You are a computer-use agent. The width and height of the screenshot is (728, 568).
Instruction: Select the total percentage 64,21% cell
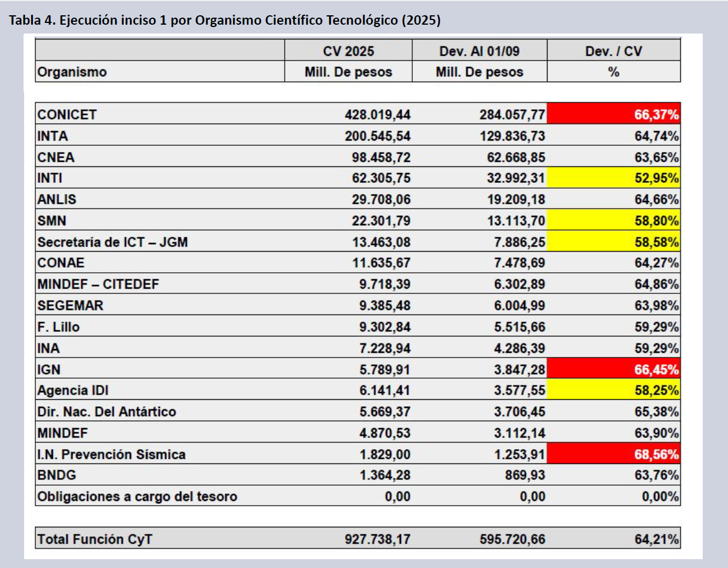click(656, 539)
